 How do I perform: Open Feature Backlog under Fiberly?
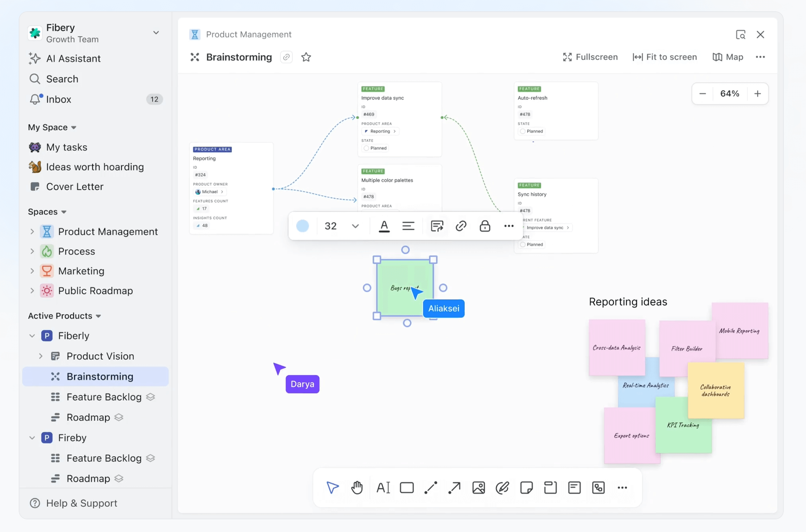104,397
